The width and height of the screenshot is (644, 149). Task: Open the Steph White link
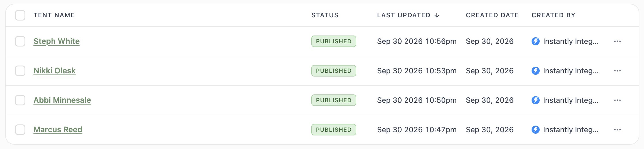click(57, 41)
